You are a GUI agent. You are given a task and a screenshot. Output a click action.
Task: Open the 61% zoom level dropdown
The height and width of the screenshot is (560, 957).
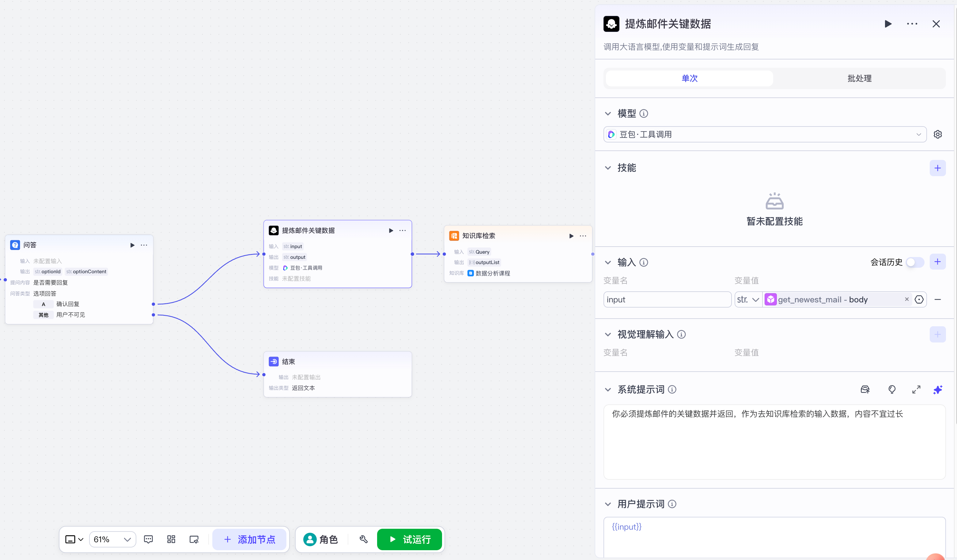tap(112, 539)
